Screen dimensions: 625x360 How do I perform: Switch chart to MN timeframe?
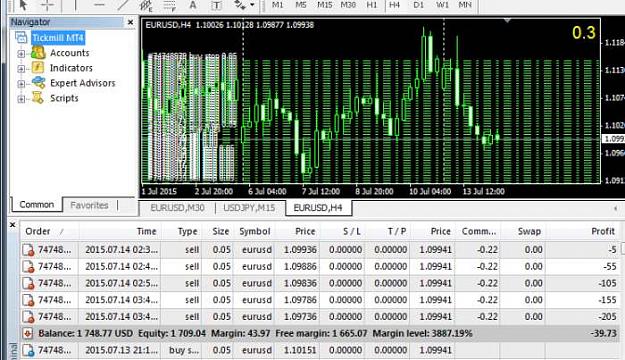[465, 5]
